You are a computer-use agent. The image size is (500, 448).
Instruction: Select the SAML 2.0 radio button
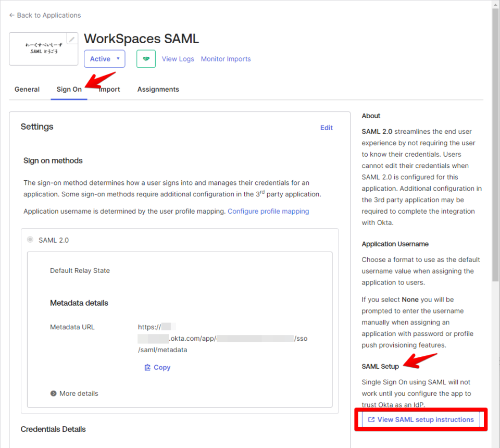tap(30, 240)
